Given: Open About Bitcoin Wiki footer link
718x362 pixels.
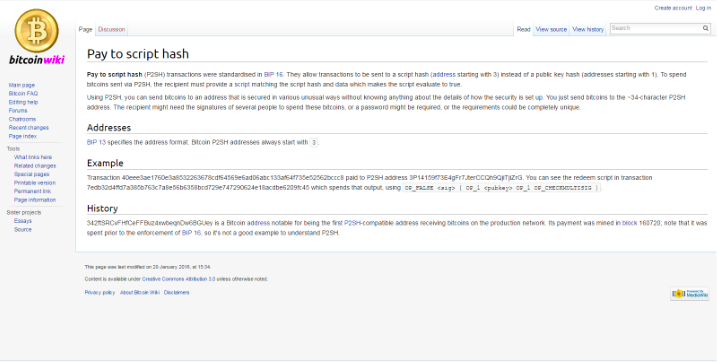Looking at the screenshot, I should tap(140, 292).
